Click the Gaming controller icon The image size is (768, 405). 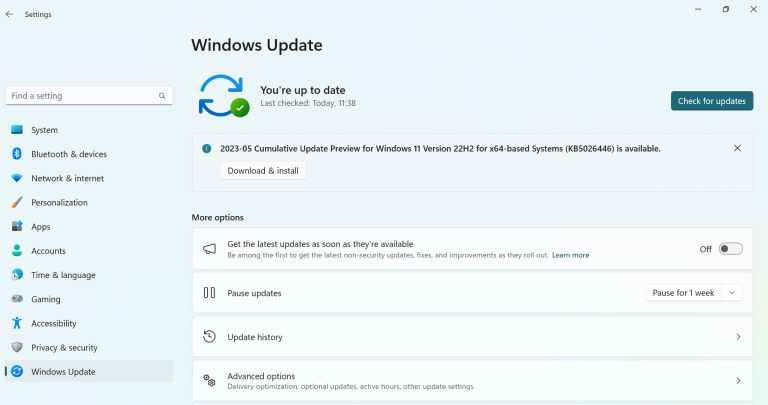[x=17, y=299]
